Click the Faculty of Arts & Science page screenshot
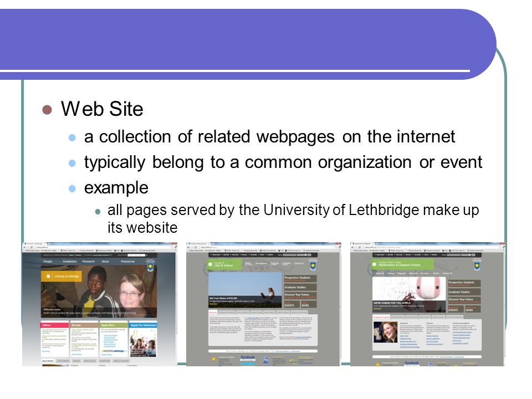The height and width of the screenshot is (399, 532). coord(263,304)
